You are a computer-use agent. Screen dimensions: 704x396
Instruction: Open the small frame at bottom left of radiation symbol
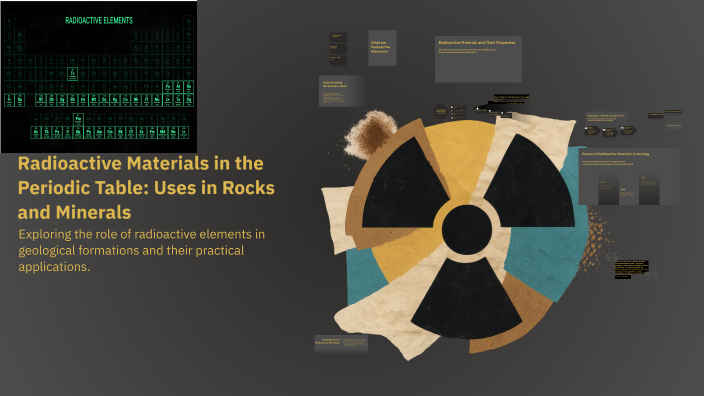[341, 343]
